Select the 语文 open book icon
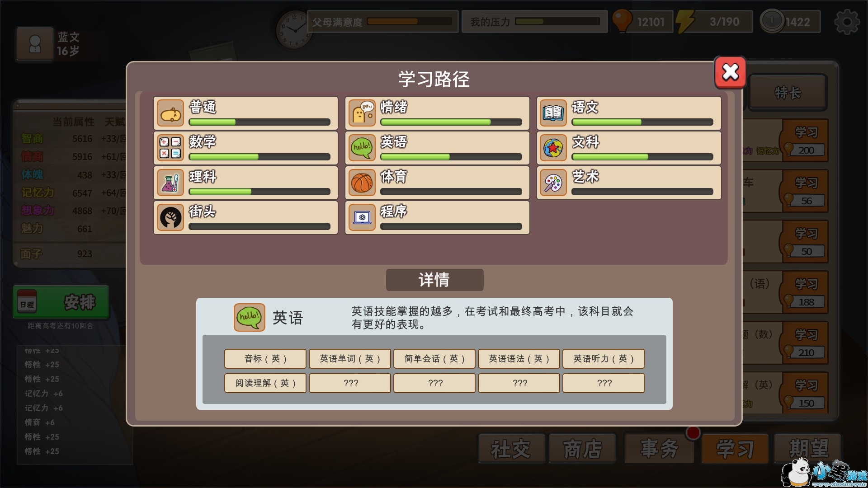868x488 pixels. point(553,113)
